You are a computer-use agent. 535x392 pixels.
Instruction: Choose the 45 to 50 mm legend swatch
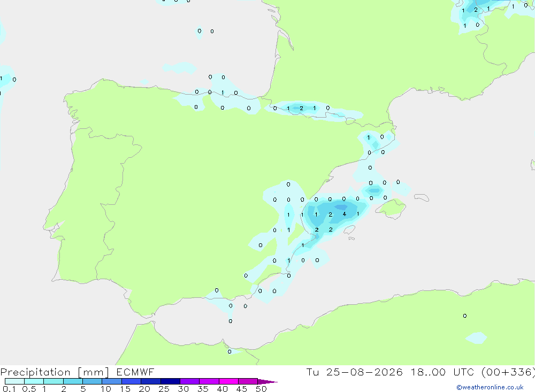pyautogui.click(x=248, y=381)
